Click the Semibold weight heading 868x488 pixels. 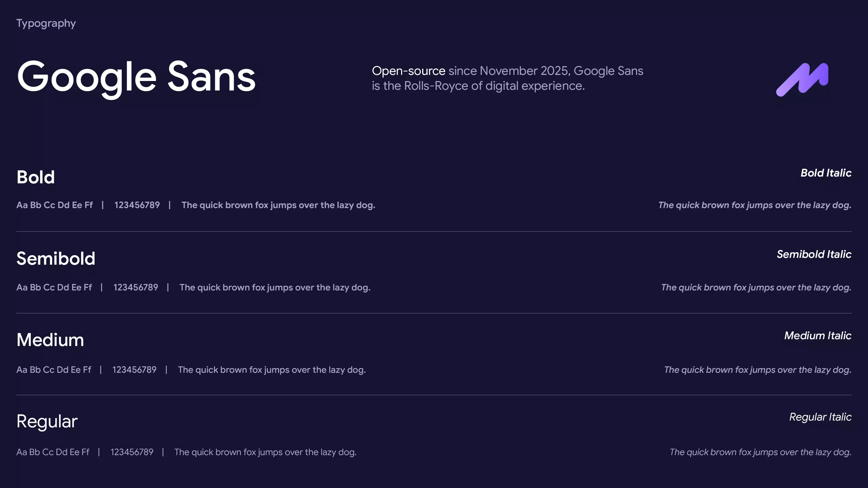click(x=56, y=259)
